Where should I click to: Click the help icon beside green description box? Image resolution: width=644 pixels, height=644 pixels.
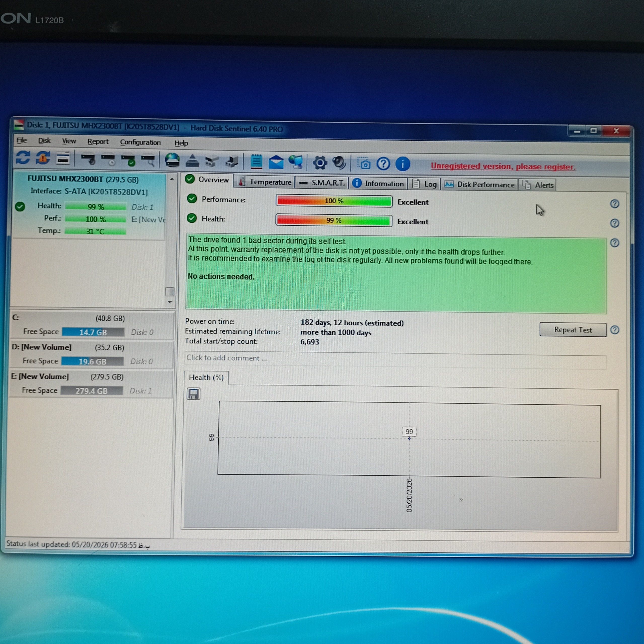point(615,243)
